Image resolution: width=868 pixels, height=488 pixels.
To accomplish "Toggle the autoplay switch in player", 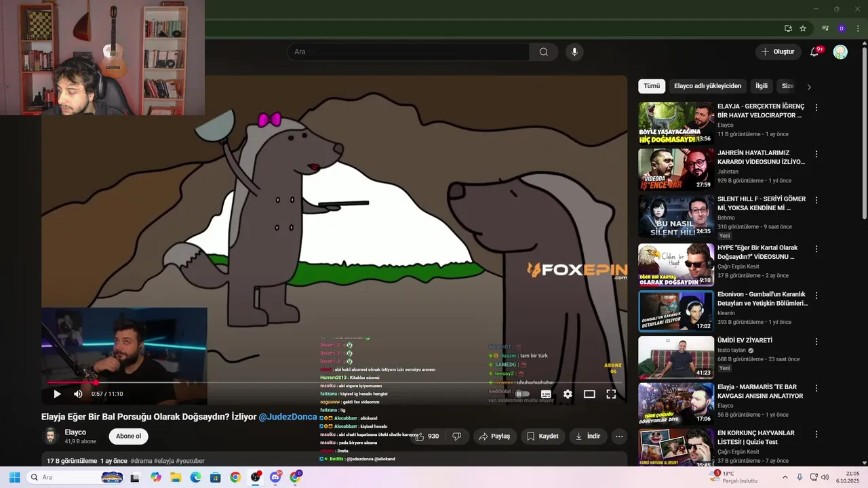I will [522, 394].
